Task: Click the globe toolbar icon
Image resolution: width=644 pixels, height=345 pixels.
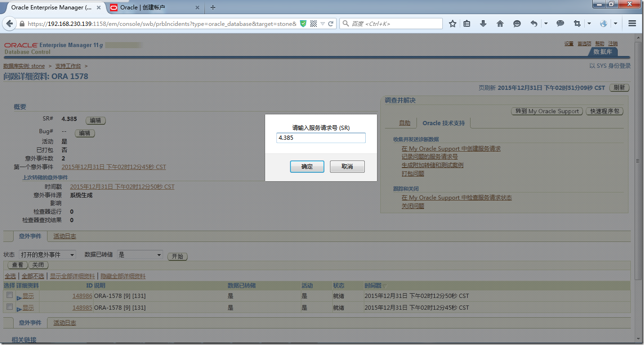Action: coord(604,24)
